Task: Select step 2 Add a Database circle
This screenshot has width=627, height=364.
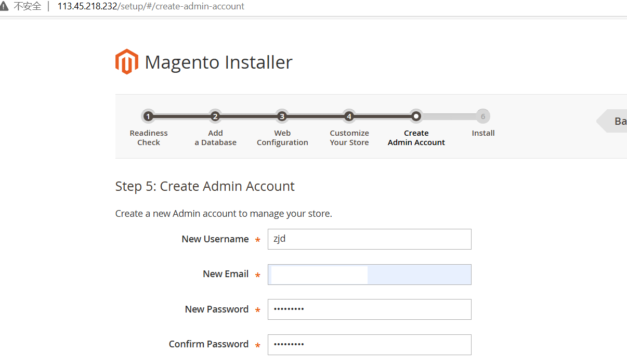Action: [215, 116]
